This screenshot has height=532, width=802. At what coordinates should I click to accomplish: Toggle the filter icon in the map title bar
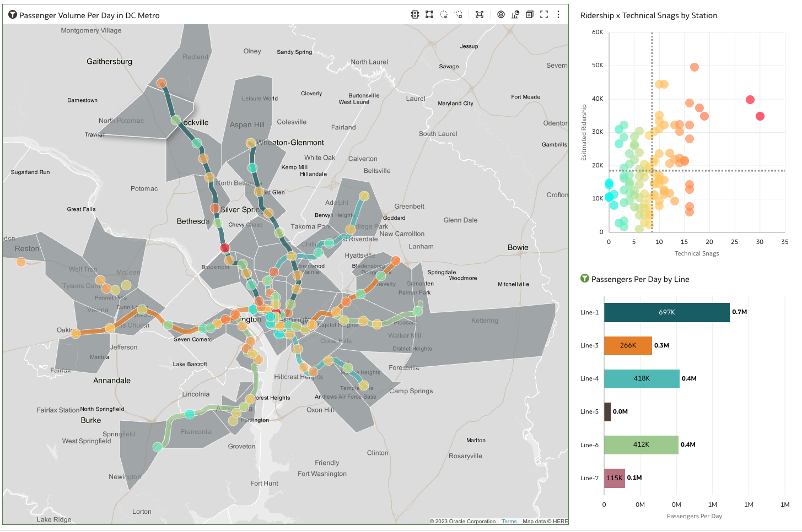pyautogui.click(x=12, y=15)
